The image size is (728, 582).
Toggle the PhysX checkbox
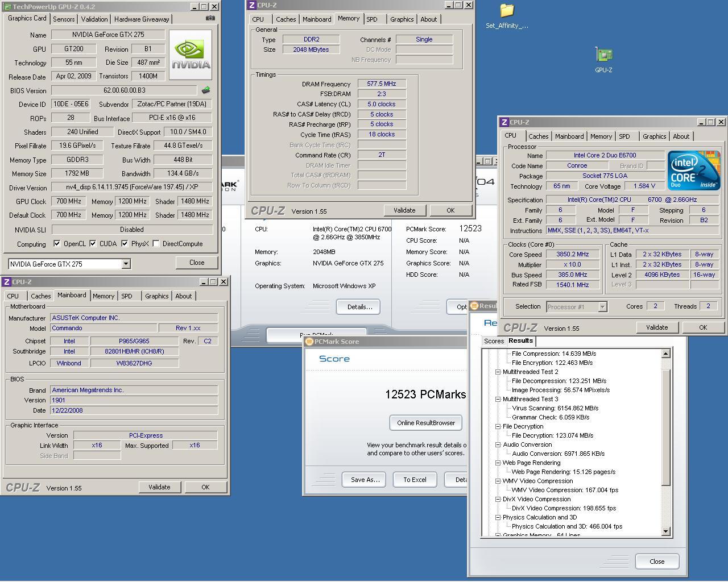[x=125, y=243]
